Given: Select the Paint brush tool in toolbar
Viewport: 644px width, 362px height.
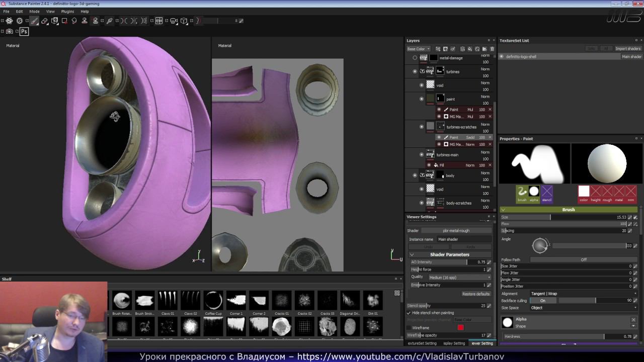Looking at the screenshot, I should click(x=34, y=21).
